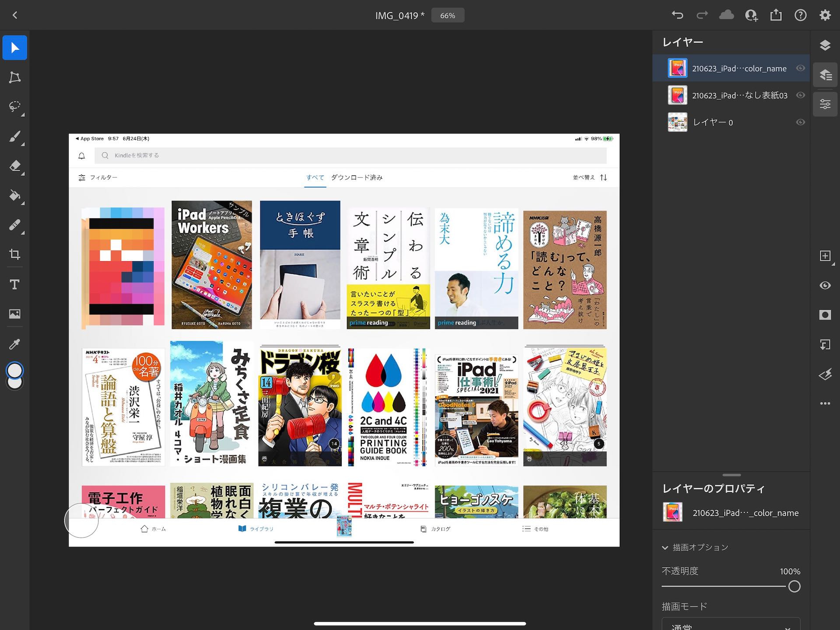Hide the 210623_iPad…color_name layer
The image size is (840, 630).
801,68
